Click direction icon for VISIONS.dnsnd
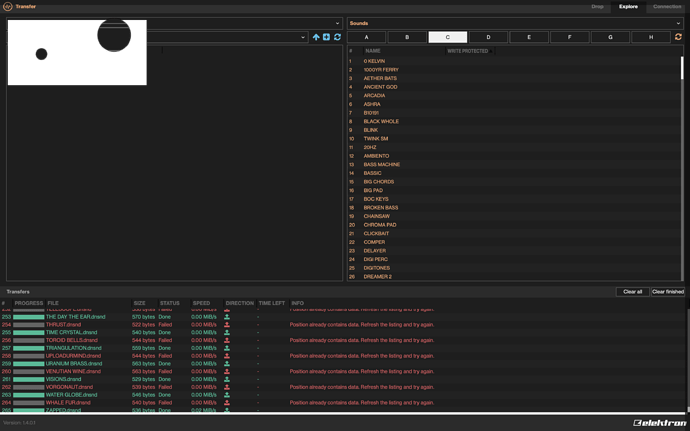This screenshot has height=431, width=690. pyautogui.click(x=227, y=379)
